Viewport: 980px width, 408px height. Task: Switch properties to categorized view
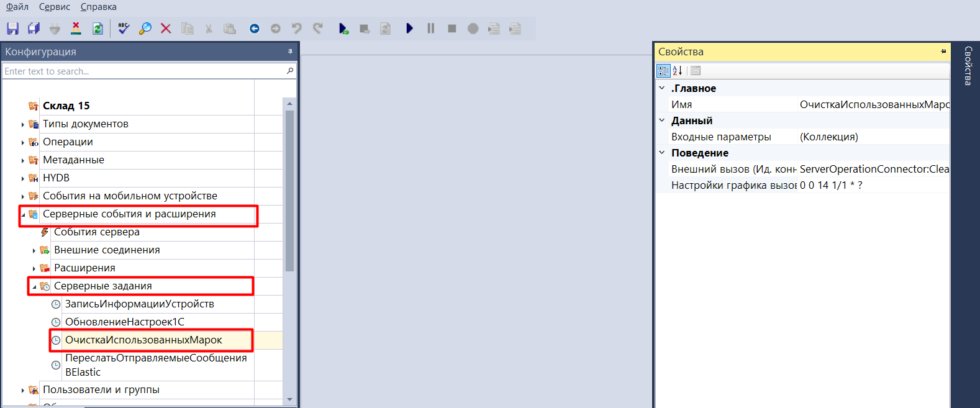pyautogui.click(x=663, y=71)
